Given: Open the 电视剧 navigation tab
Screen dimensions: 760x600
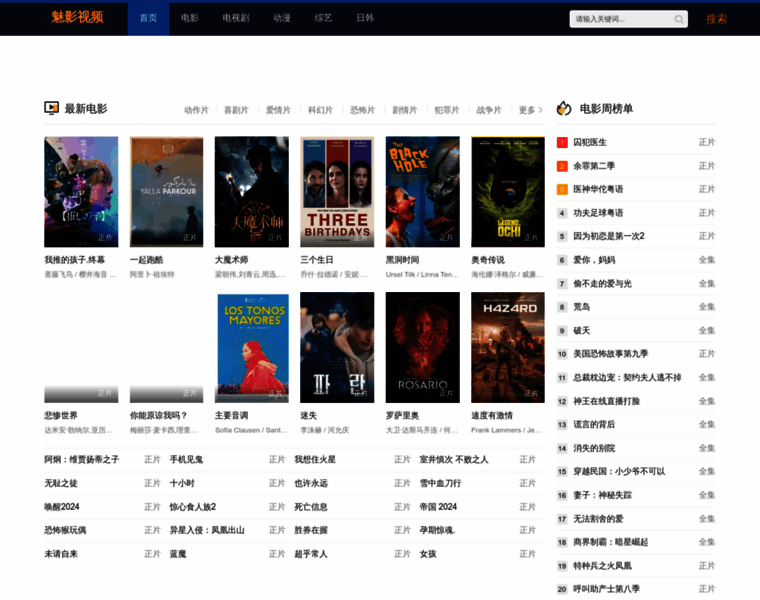Looking at the screenshot, I should (236, 18).
